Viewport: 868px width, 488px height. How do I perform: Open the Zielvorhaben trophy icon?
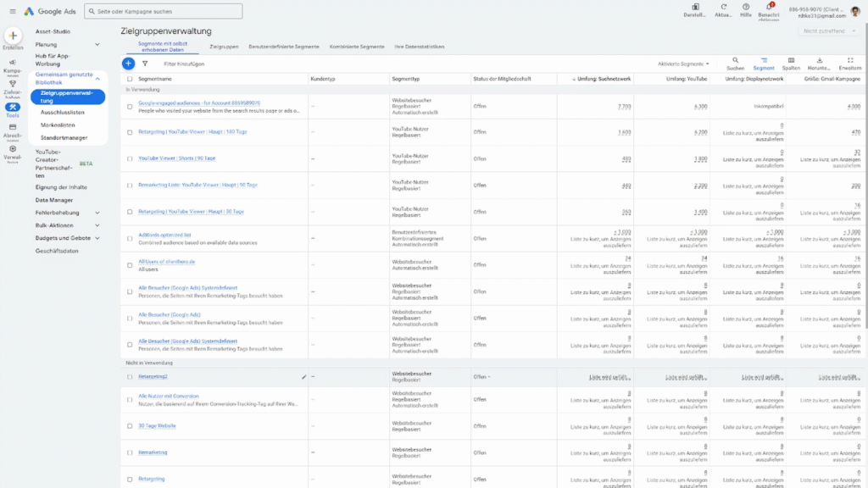[12, 84]
